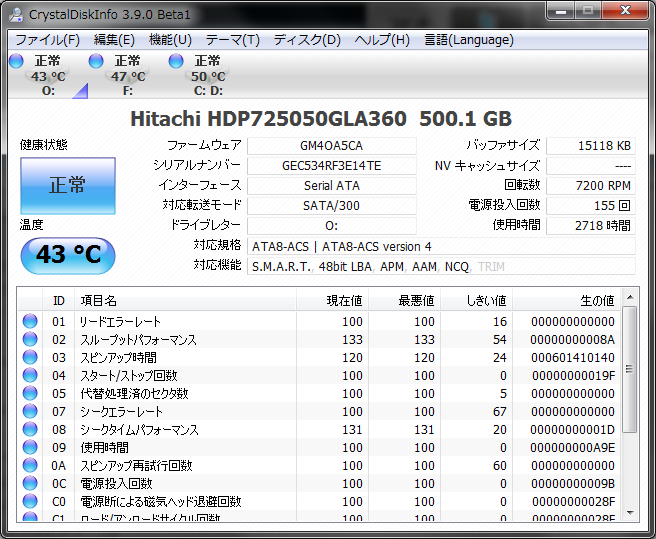Select the F: drive status orb
Viewport: 656px width, 539px height.
tap(96, 61)
